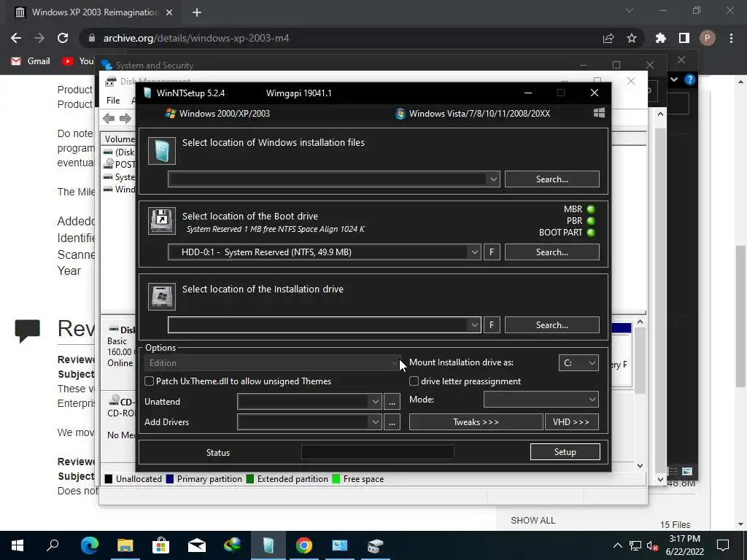Screen dimensions: 747x560
Task: Expand Installation drive location dropdown
Action: [474, 324]
